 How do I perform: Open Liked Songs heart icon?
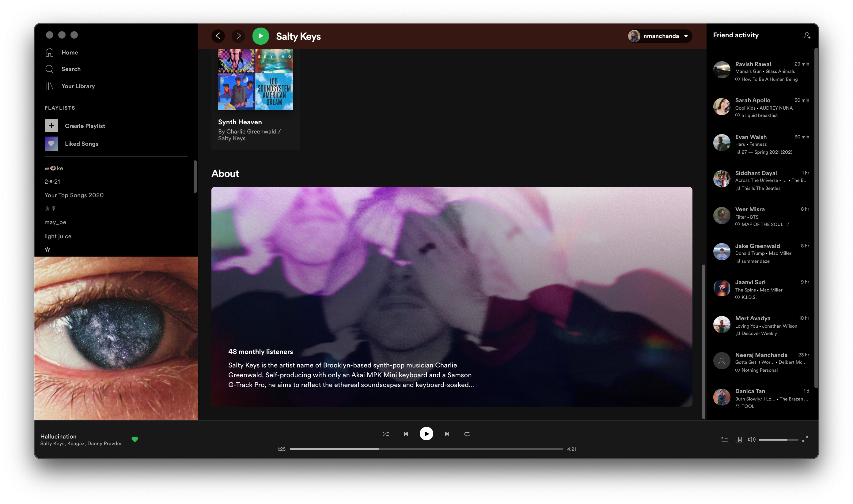[51, 144]
